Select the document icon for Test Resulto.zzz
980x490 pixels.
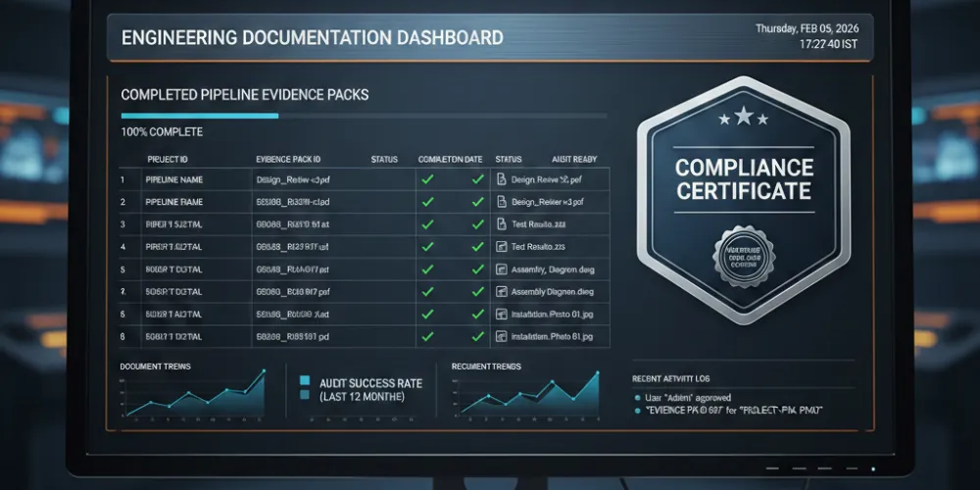501,223
